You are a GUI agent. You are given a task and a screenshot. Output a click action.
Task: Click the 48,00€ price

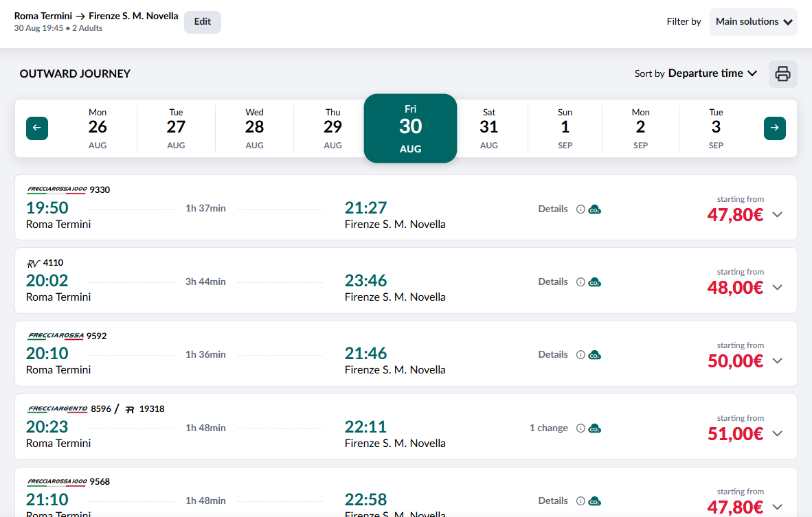click(x=735, y=288)
